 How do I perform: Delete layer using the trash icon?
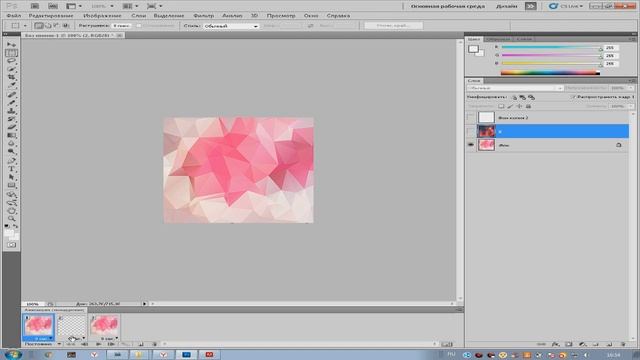pos(623,344)
